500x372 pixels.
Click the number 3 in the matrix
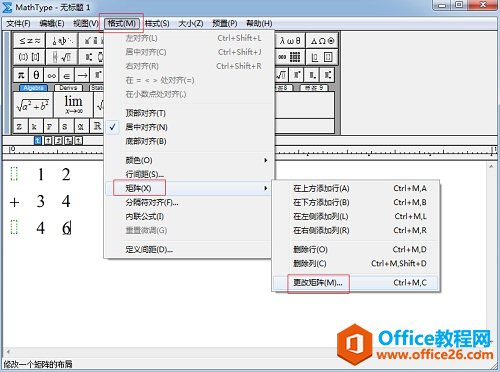click(x=40, y=201)
